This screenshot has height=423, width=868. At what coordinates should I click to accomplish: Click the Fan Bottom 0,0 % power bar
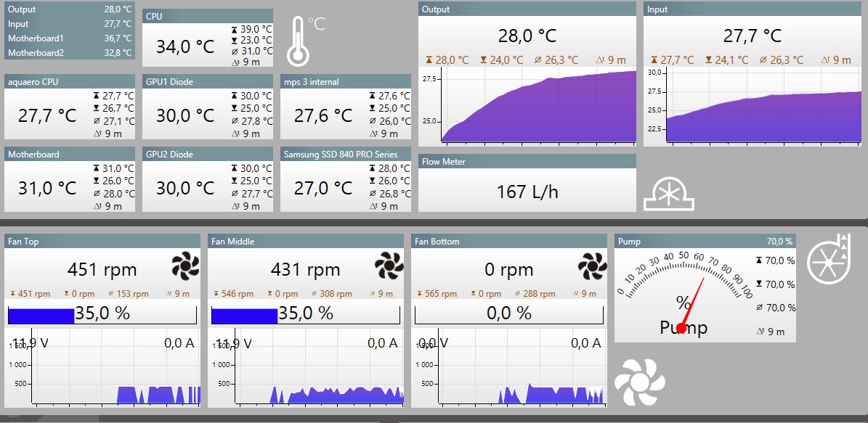point(509,314)
